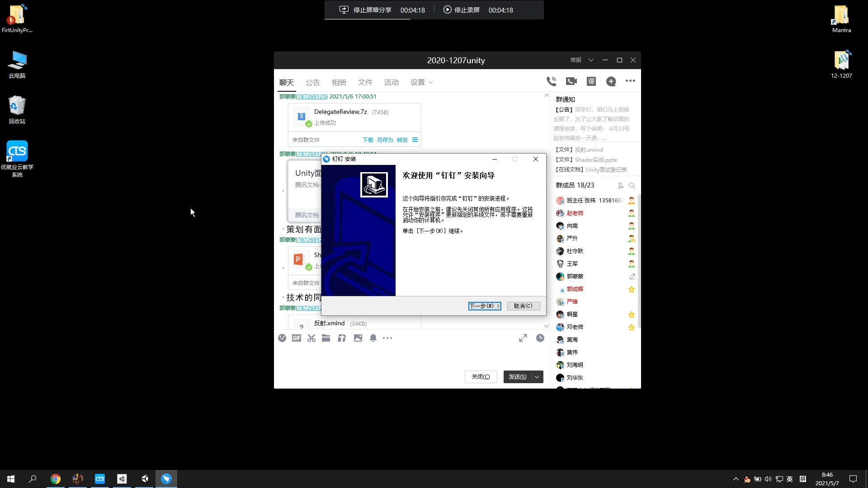868x488 pixels.
Task: Switch to the 文件 tab
Action: (x=365, y=82)
